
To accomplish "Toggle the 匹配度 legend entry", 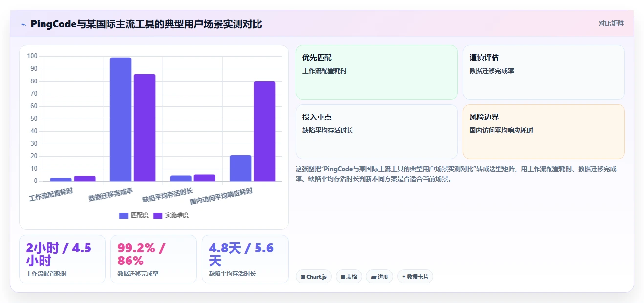I will (134, 215).
